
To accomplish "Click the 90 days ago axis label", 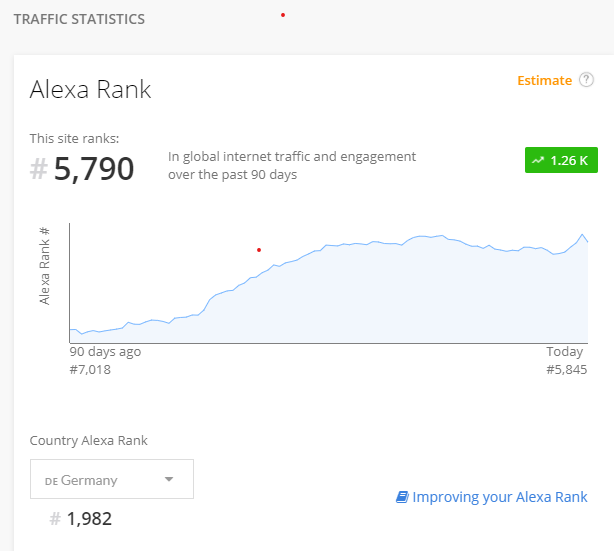I will [105, 352].
